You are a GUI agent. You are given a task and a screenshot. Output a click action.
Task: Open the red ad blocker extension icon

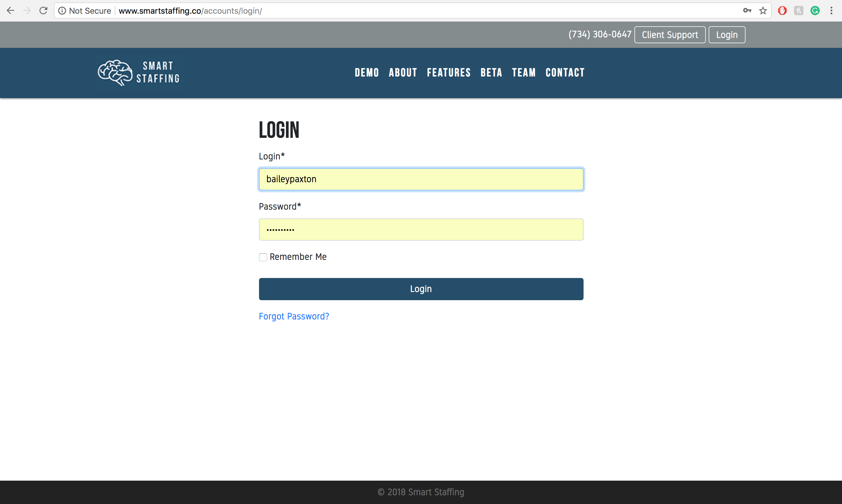782,11
